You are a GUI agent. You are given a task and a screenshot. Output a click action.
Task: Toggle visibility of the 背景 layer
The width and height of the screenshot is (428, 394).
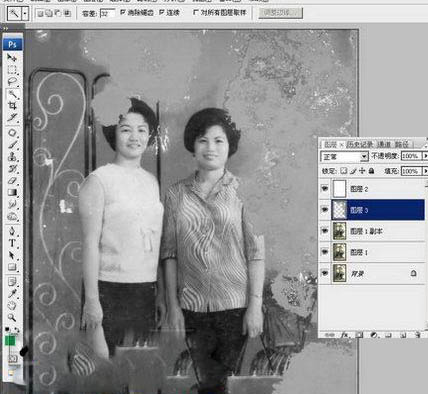[324, 273]
